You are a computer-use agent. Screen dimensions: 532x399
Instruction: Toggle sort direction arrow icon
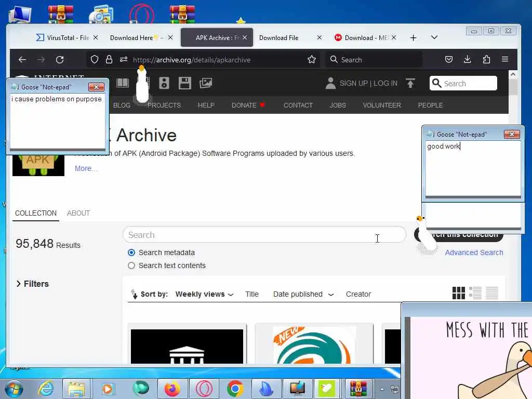point(134,294)
